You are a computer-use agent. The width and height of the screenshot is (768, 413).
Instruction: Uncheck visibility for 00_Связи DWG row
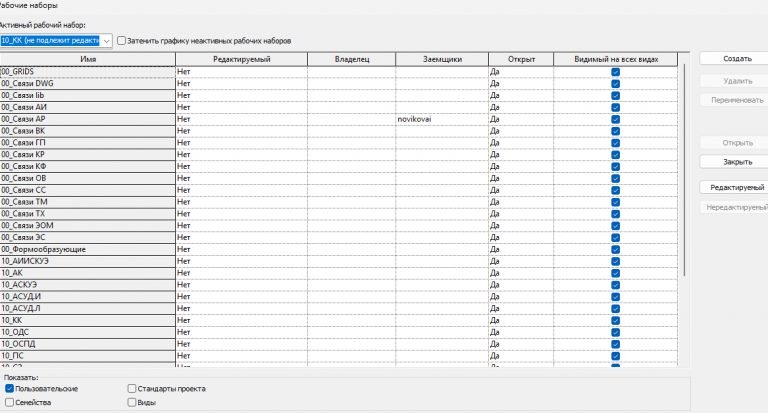(x=616, y=84)
